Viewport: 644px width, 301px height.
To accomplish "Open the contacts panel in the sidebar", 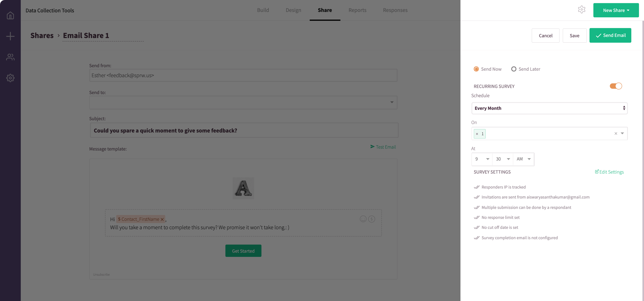I will click(10, 57).
